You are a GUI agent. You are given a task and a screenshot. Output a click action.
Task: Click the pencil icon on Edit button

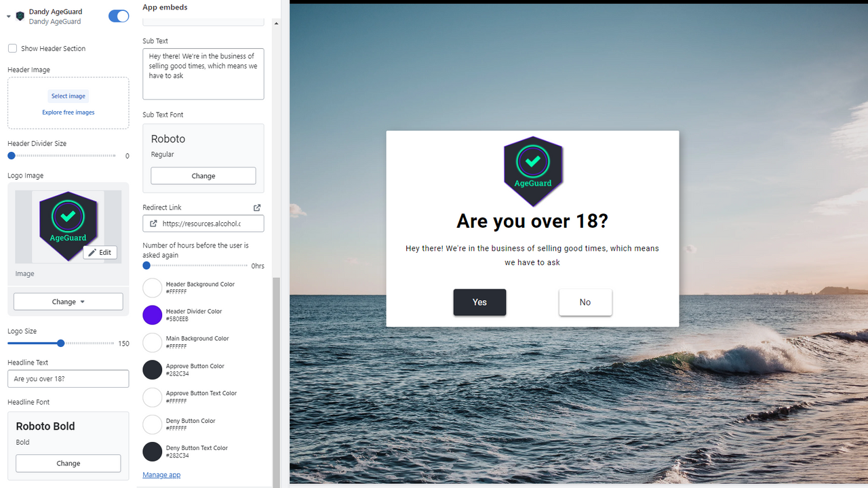tap(92, 252)
